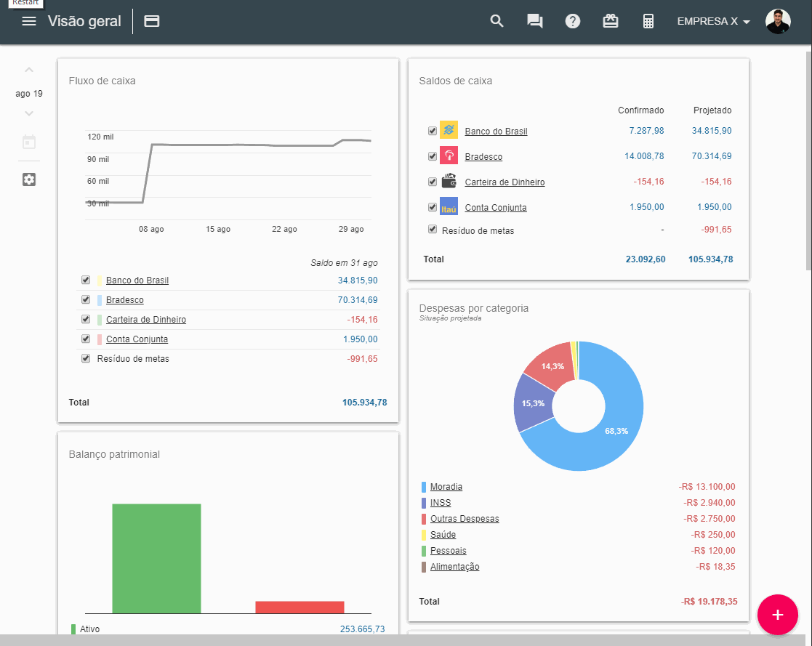Open the settings gear in left sidebar
This screenshot has height=646, width=812.
pos(29,179)
